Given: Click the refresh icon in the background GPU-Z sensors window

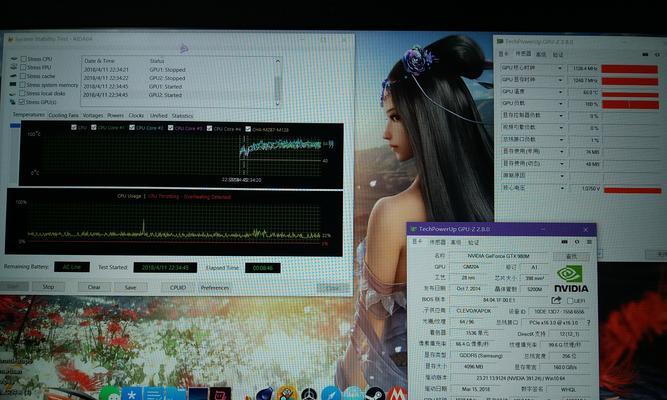Looking at the screenshot, I should tap(658, 54).
